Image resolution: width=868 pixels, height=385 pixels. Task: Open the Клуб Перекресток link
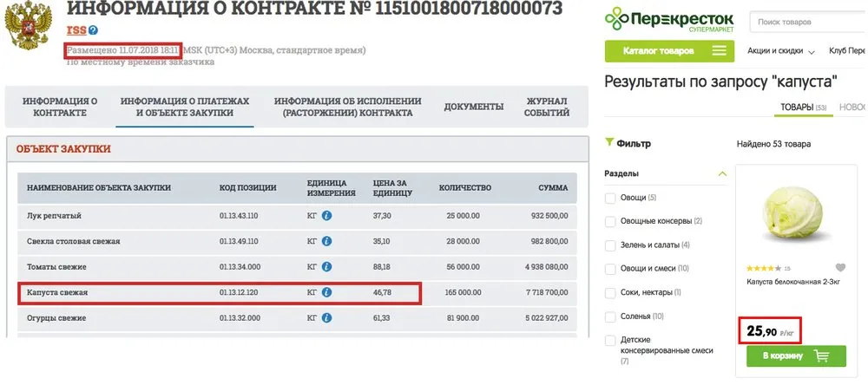(x=846, y=51)
